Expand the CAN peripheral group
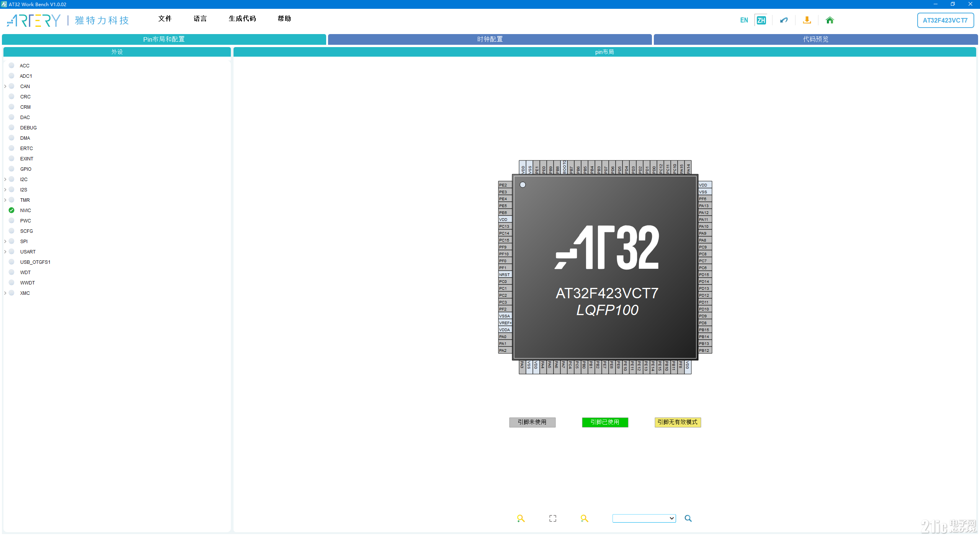The image size is (980, 536). 5,86
